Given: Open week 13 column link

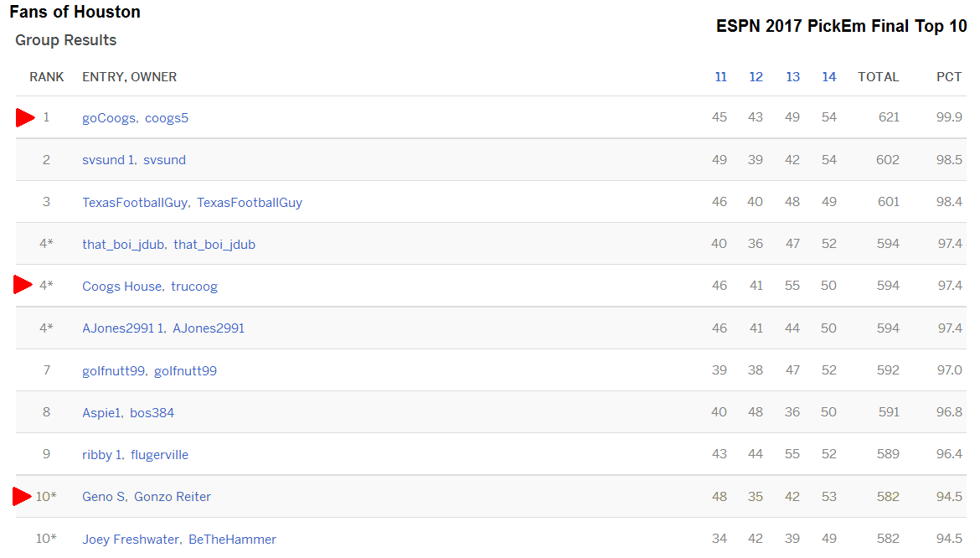Looking at the screenshot, I should [792, 77].
